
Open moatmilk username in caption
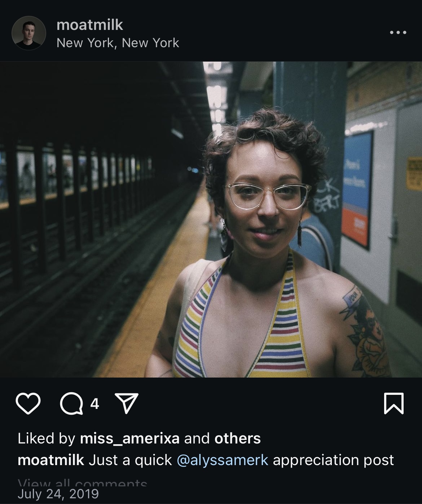click(x=51, y=460)
